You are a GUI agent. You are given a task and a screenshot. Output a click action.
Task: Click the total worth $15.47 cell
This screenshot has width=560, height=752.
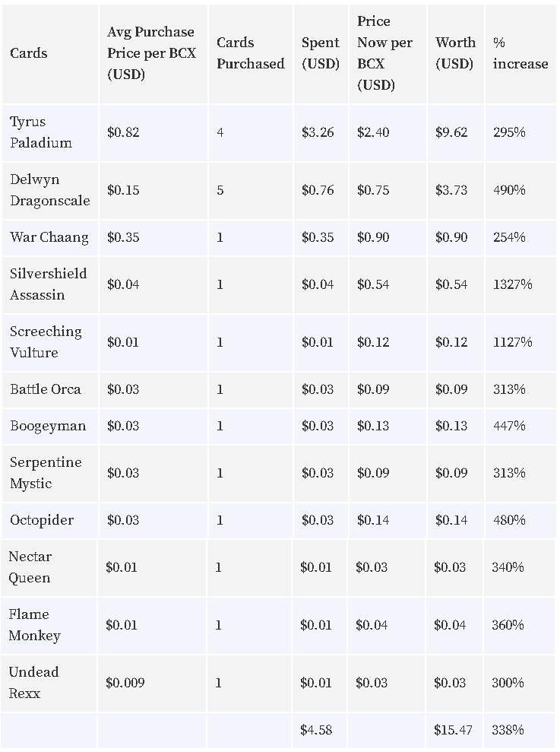coord(453,730)
